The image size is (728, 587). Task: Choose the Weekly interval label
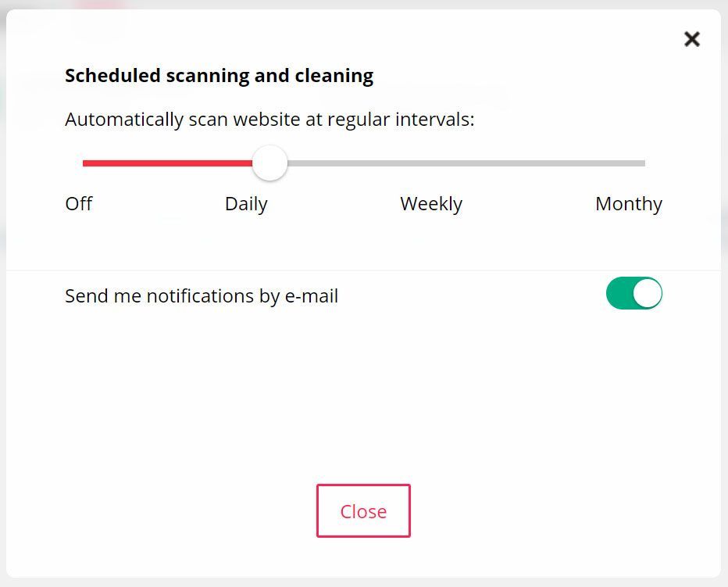coord(431,204)
